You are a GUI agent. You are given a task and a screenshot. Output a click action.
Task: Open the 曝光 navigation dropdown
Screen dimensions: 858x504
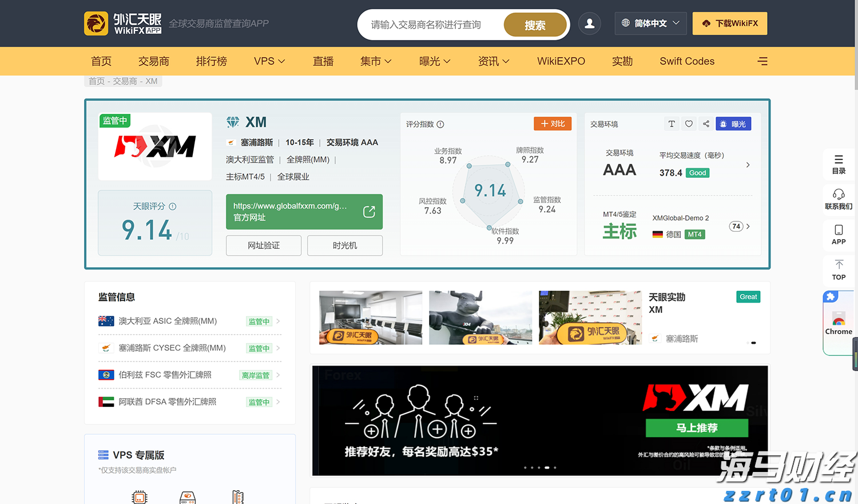tap(435, 61)
